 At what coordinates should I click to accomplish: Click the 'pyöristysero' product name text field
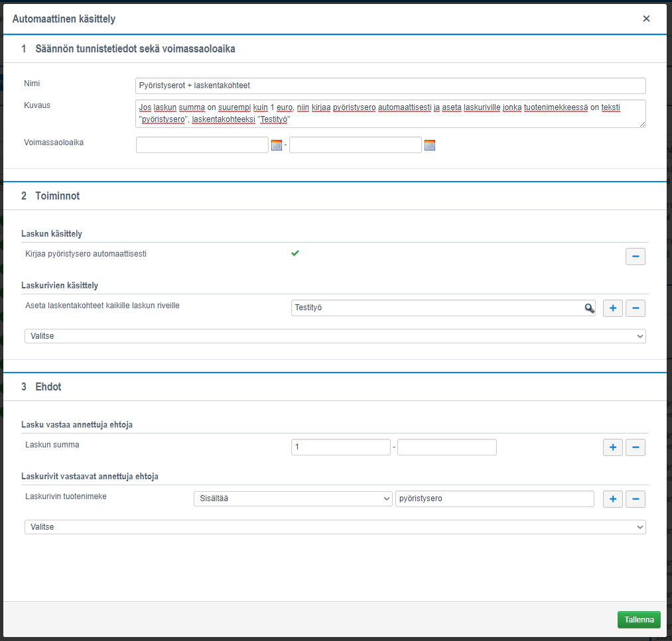point(494,499)
